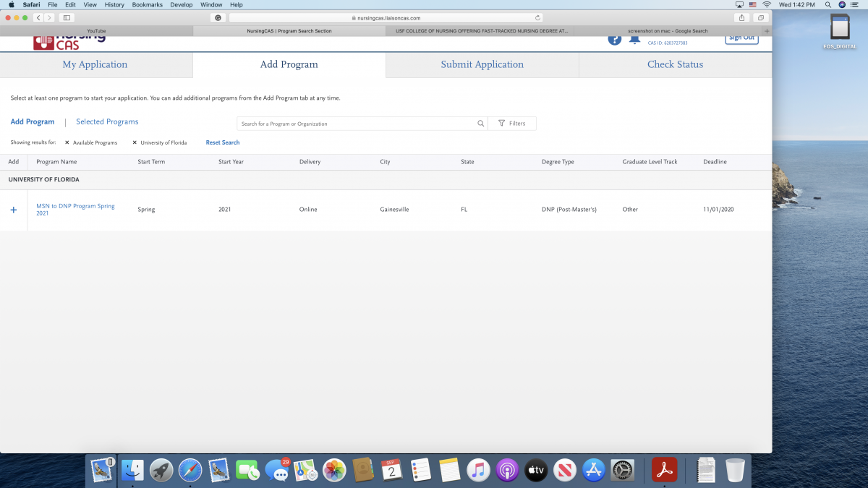Click the menu bar clock Wed 1:42 PM
The width and height of the screenshot is (868, 488).
coord(798,4)
